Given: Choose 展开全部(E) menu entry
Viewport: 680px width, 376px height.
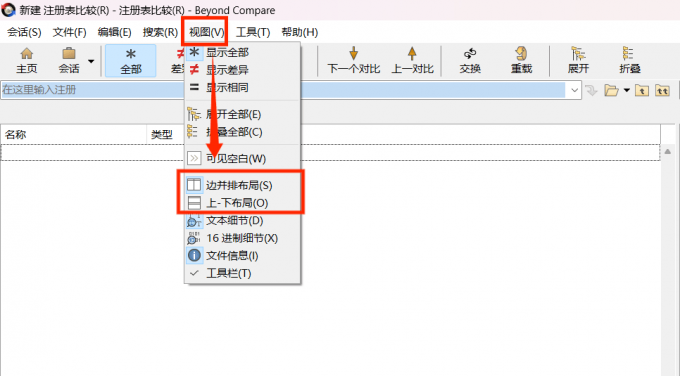Looking at the screenshot, I should pos(242,114).
